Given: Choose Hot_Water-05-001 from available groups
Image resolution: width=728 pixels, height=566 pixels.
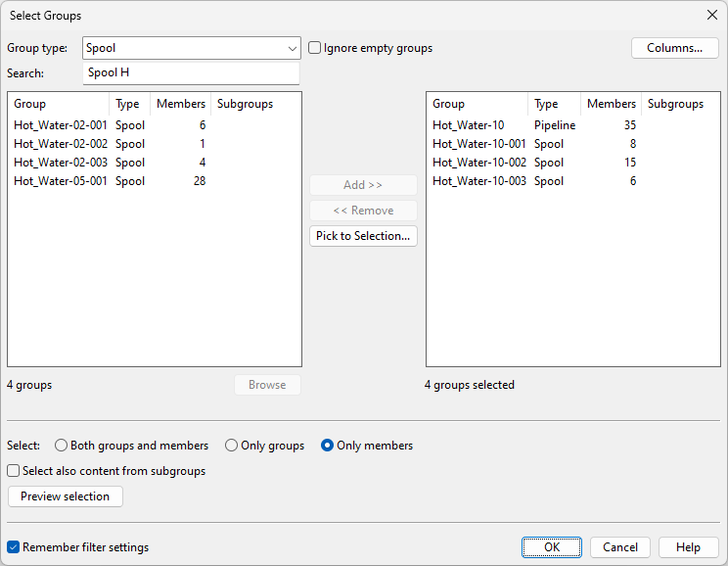Looking at the screenshot, I should (x=60, y=181).
